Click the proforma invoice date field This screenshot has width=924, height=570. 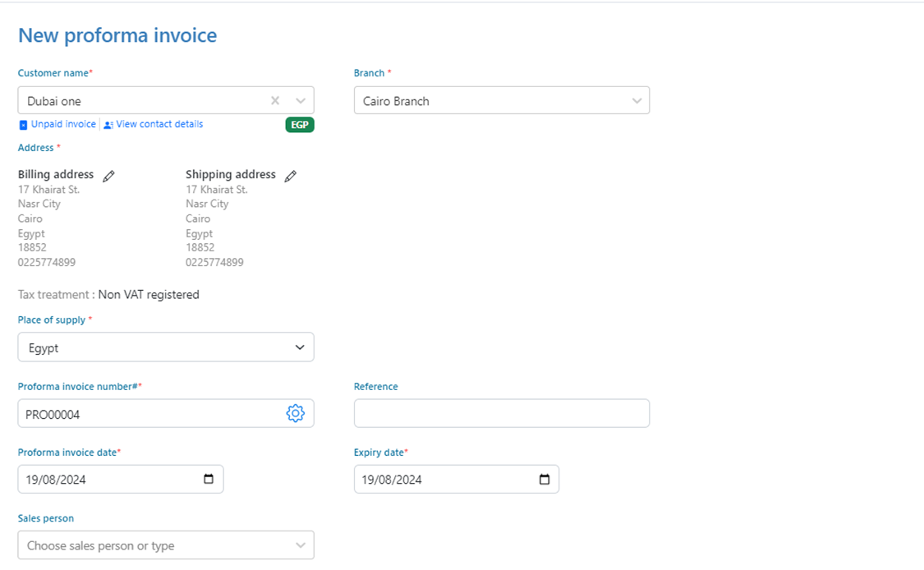click(x=107, y=479)
